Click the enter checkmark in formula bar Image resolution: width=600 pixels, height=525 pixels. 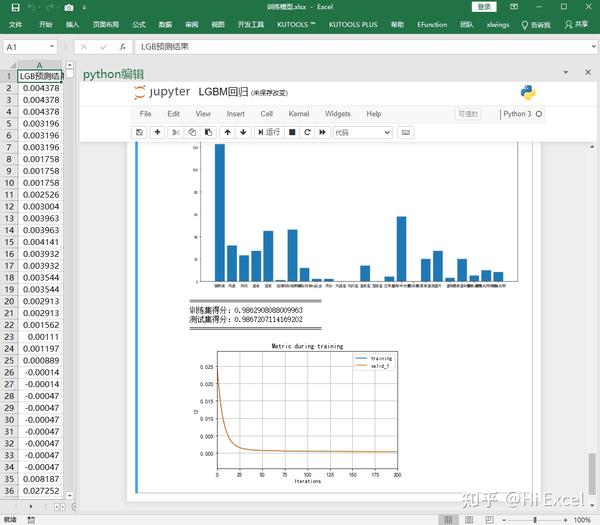103,47
